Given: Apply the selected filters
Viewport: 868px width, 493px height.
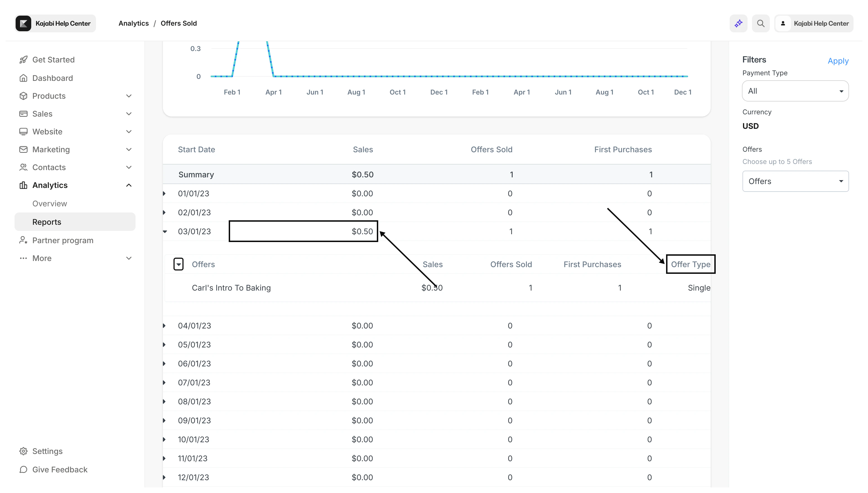Looking at the screenshot, I should point(838,61).
